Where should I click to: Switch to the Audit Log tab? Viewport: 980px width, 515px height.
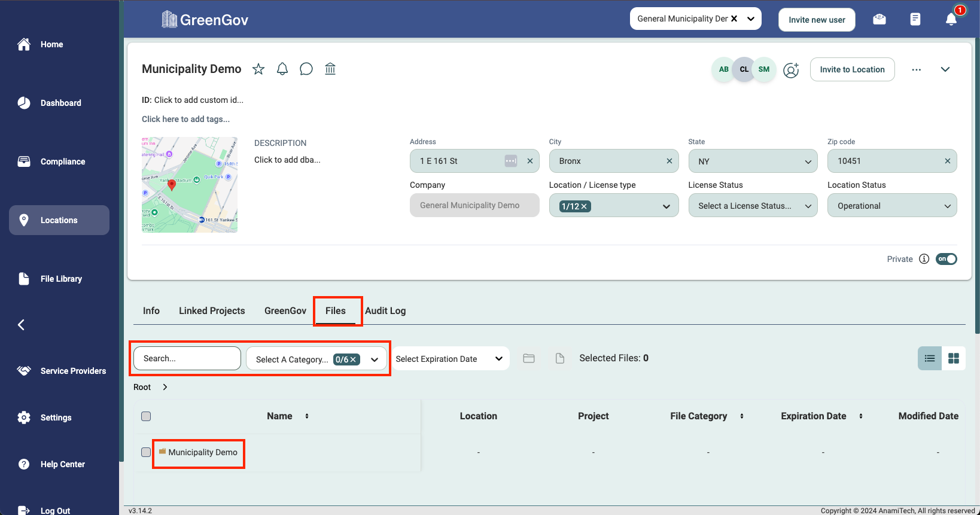coord(385,311)
